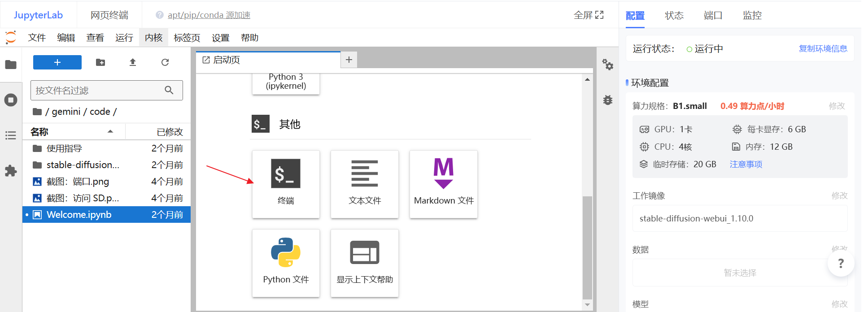
Task: Switch to the 监控 tab
Action: coord(752,15)
